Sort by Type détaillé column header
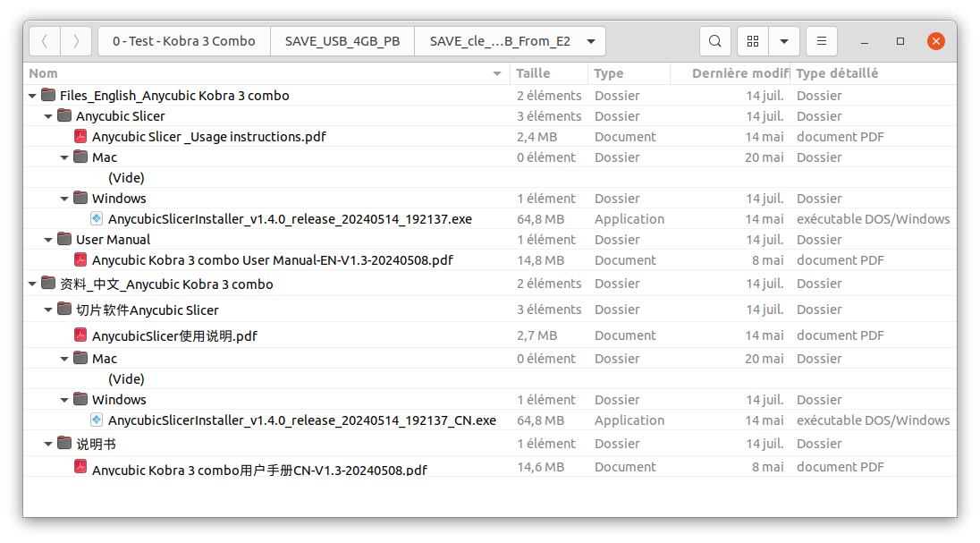980x543 pixels. pos(873,73)
